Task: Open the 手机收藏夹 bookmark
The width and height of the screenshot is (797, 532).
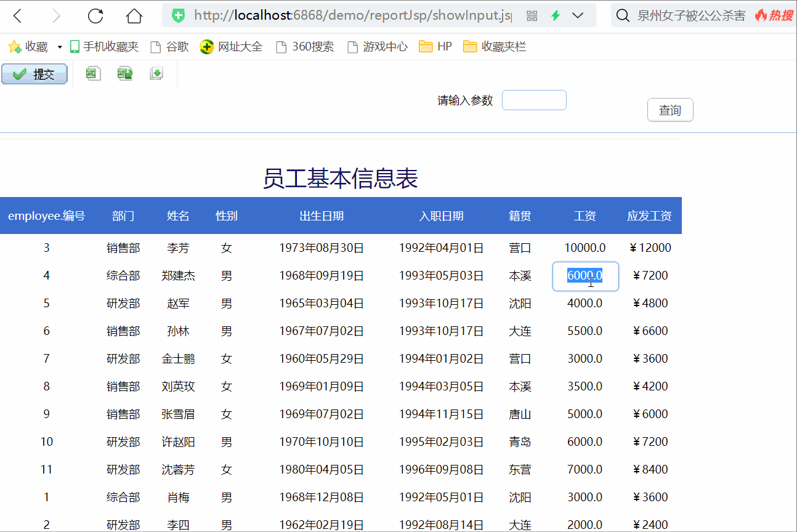Action: pyautogui.click(x=104, y=47)
